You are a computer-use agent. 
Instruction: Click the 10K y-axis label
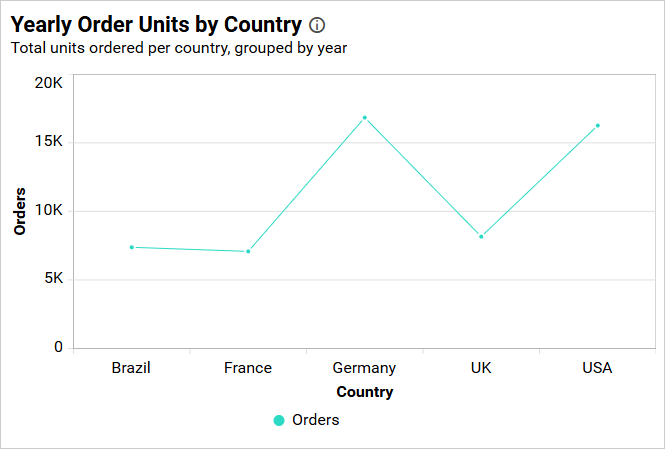48,211
